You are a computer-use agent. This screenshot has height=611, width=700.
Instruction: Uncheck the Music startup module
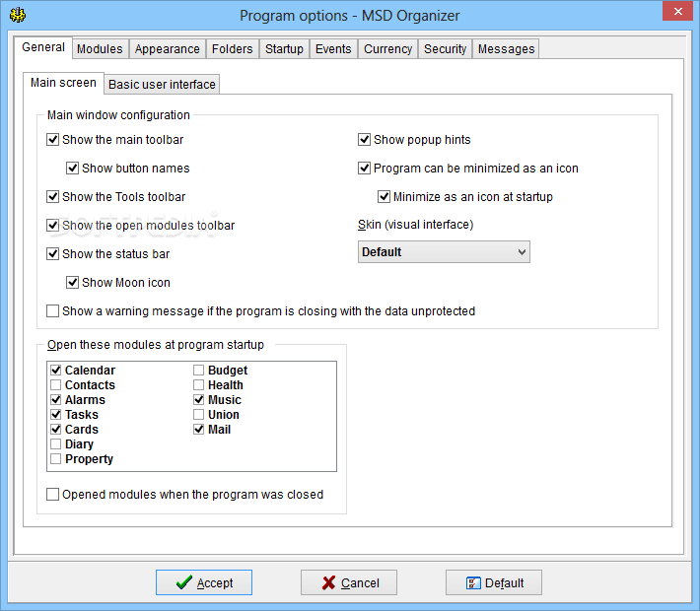coord(198,399)
